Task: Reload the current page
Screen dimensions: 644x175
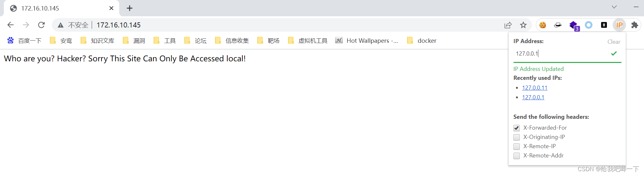Action: pos(41,25)
